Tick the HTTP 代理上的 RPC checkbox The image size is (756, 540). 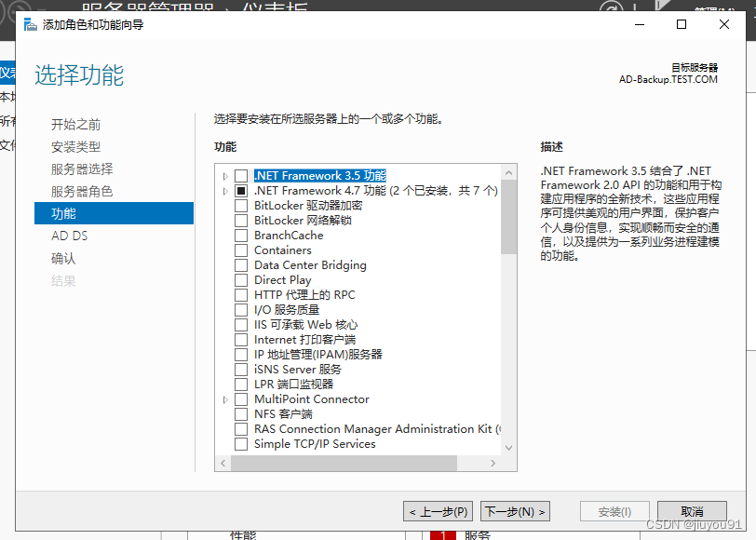tap(241, 295)
